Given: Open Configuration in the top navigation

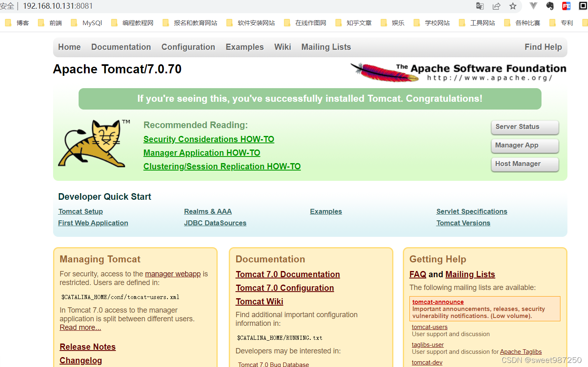Looking at the screenshot, I should tap(188, 47).
